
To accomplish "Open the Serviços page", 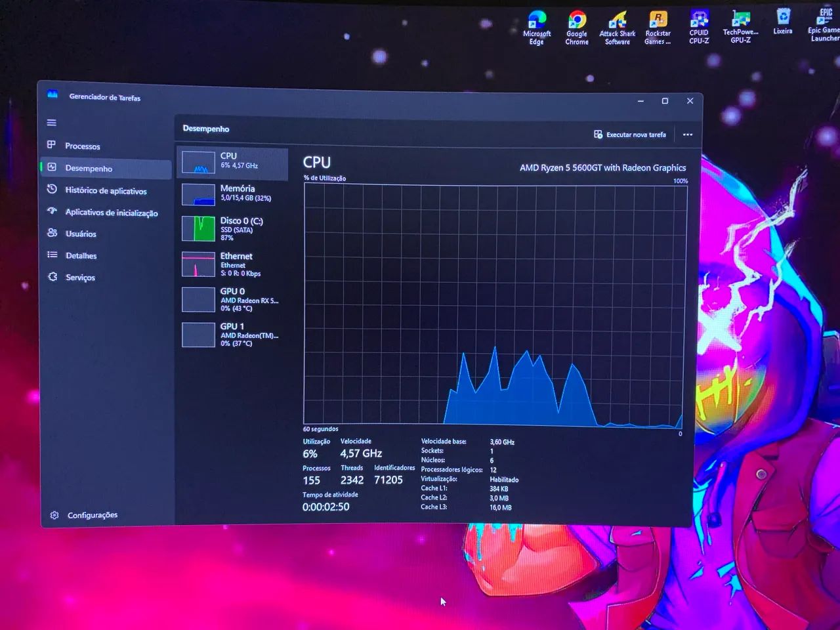I will [x=81, y=278].
